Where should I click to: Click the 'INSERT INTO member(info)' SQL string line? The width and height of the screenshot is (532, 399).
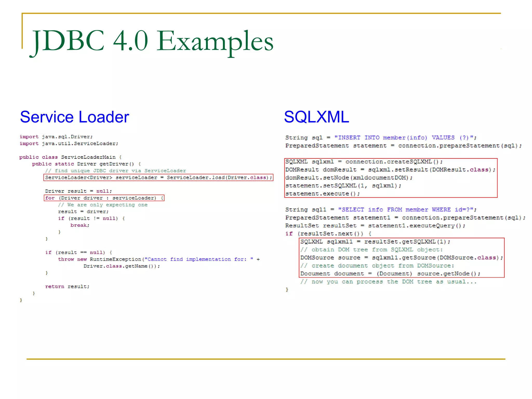click(x=381, y=138)
